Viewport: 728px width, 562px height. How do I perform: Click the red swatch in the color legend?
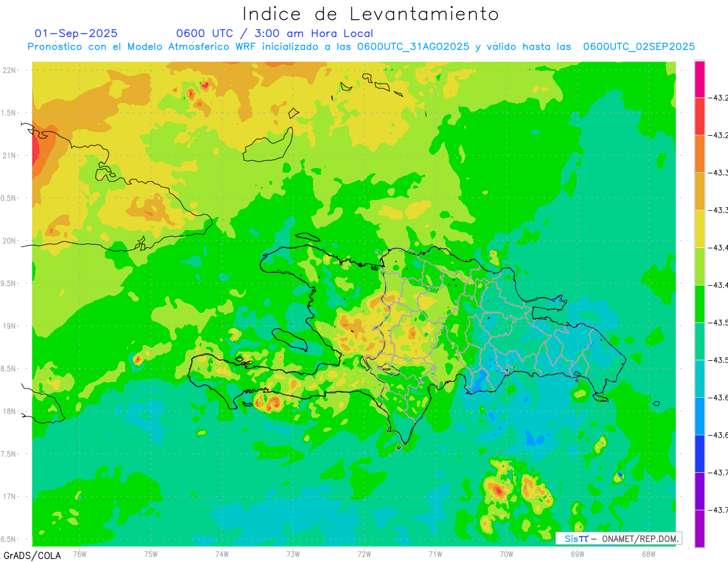click(699, 116)
